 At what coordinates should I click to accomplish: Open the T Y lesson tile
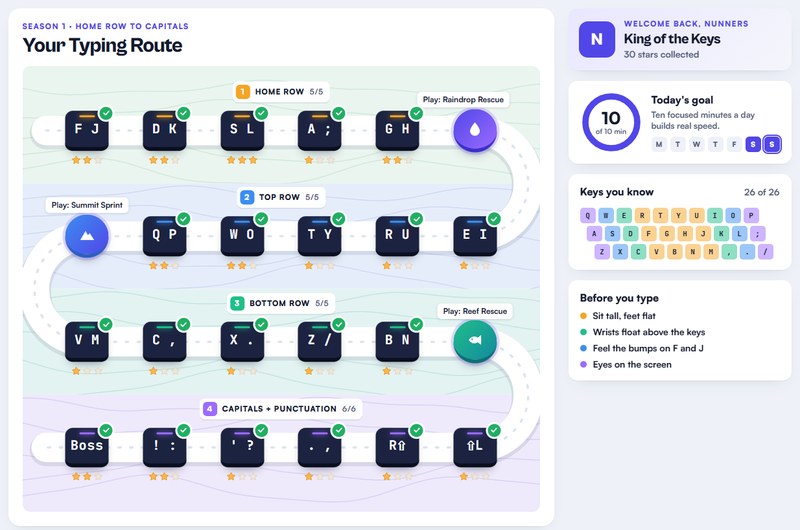pyautogui.click(x=319, y=236)
